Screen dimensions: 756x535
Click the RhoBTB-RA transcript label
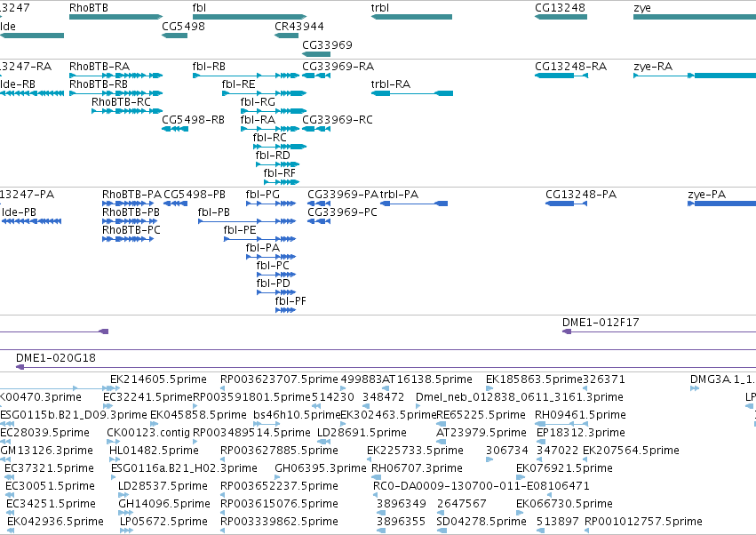[99, 66]
